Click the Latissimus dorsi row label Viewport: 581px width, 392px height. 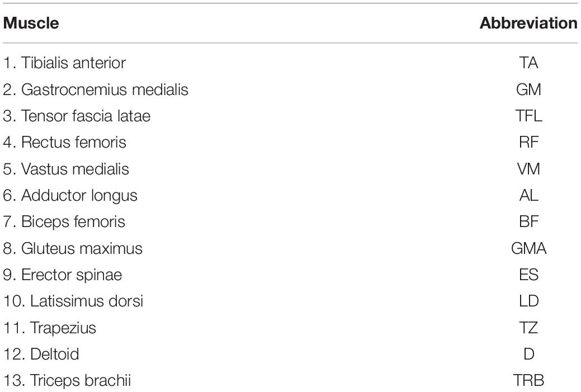pyautogui.click(x=73, y=301)
